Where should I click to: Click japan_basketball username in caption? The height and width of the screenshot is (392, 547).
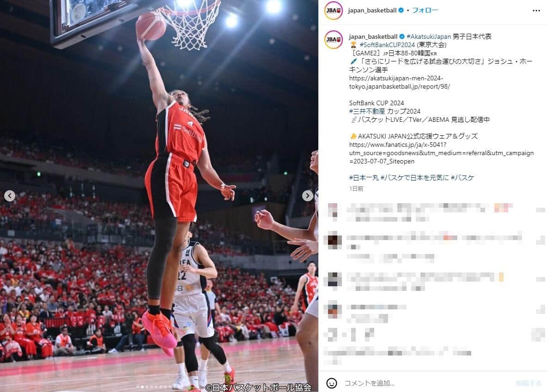click(x=373, y=36)
